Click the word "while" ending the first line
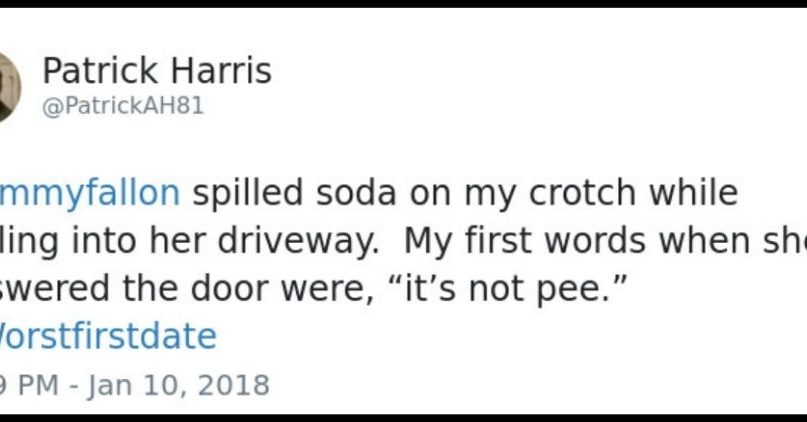The image size is (807, 422). click(x=694, y=192)
